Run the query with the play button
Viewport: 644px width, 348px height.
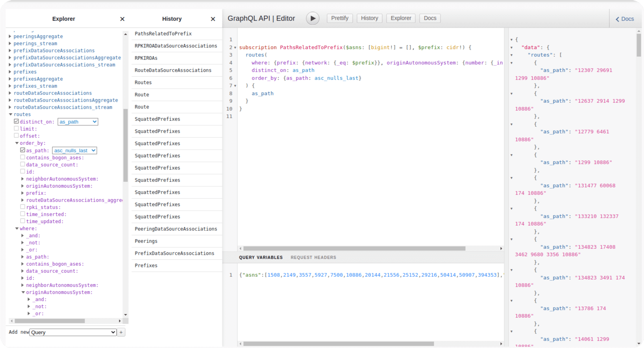point(313,19)
